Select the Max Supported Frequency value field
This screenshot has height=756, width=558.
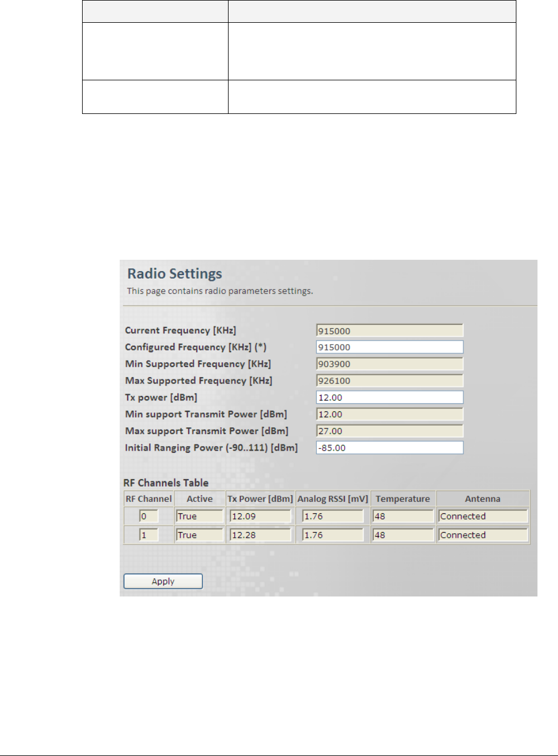pos(390,381)
